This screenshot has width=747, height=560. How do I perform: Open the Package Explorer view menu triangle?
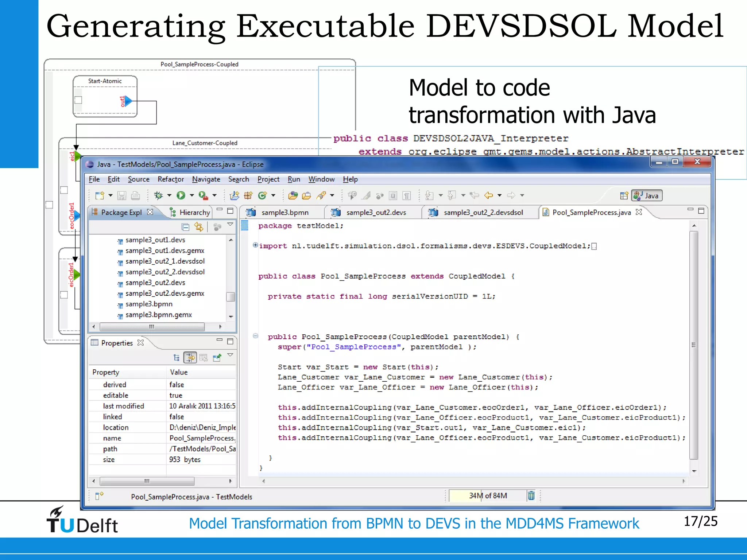[x=230, y=225]
